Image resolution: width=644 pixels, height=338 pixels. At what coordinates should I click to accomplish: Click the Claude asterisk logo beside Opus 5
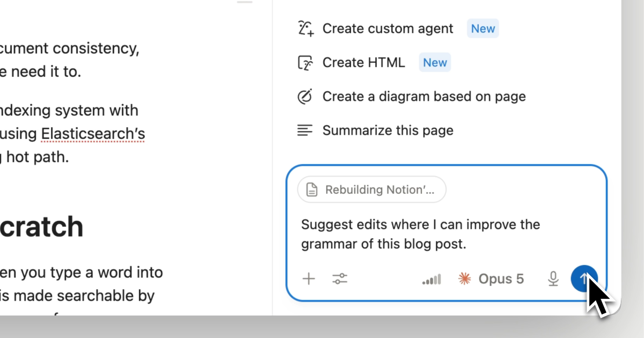464,279
